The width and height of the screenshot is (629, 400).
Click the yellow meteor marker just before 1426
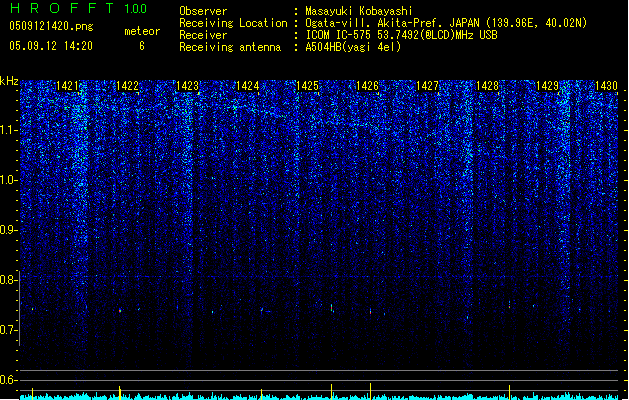coord(370,391)
